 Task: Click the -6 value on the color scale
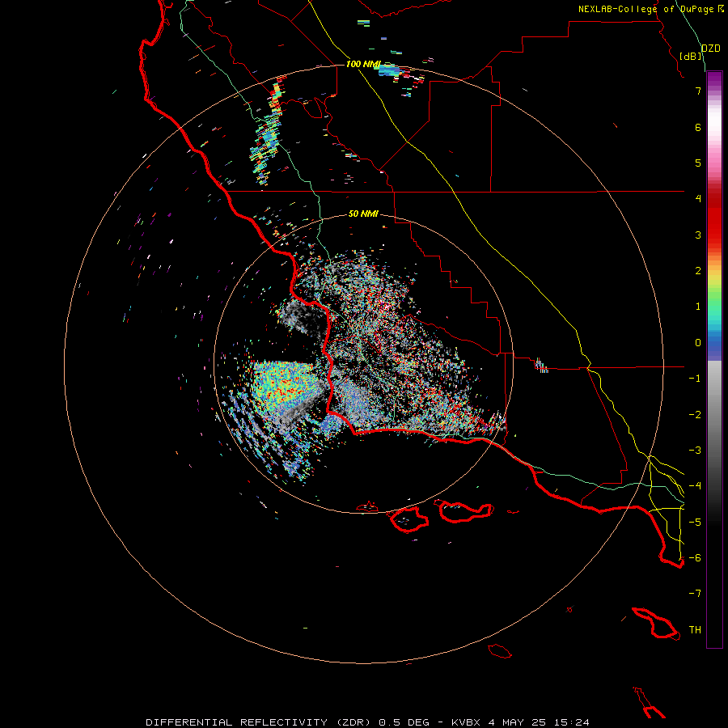click(x=695, y=558)
